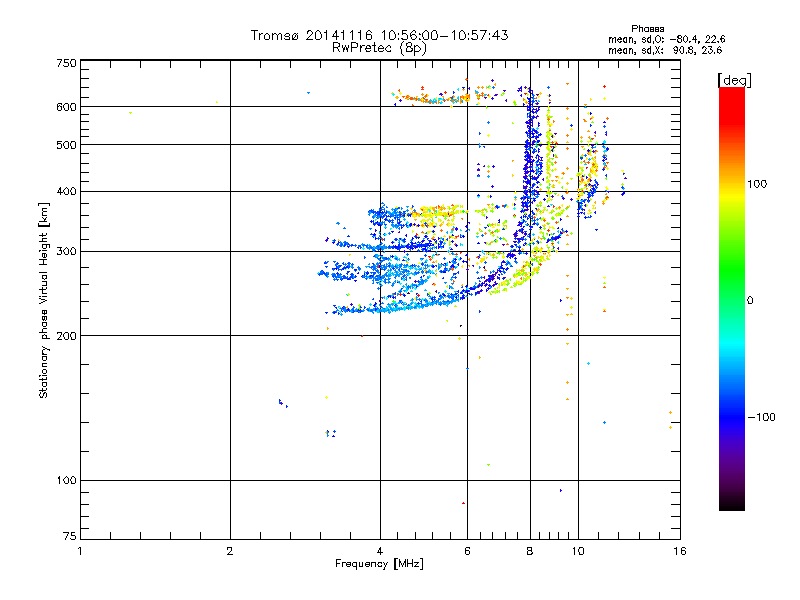Screen dimensions: 800x600
Task: Click the colorbar tick label '-100'
Action: [761, 417]
